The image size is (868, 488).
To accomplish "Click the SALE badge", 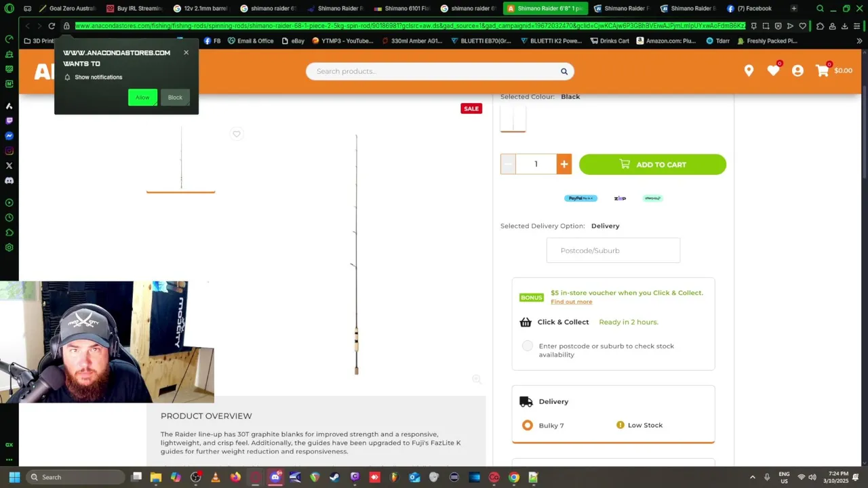I will tap(471, 108).
